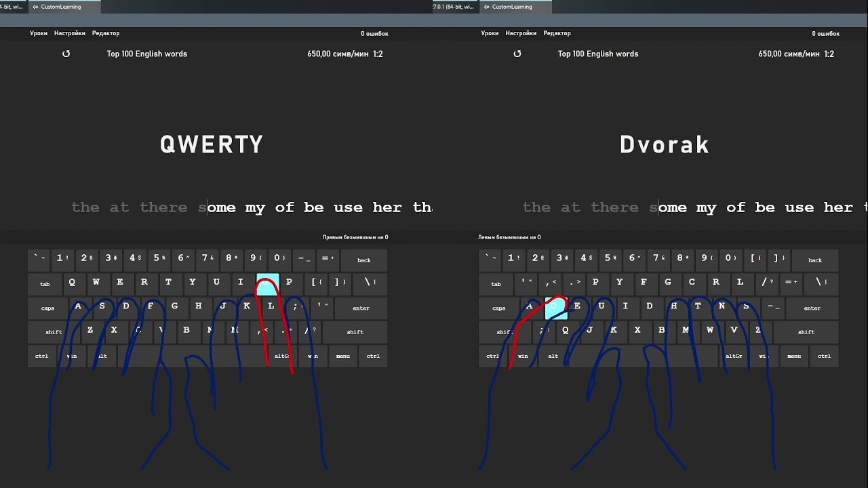Open Настройки menu in the QWERTY window

pos(70,33)
